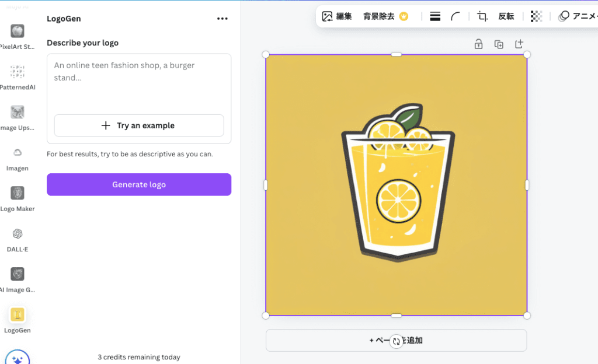Click the Generate logo button
The width and height of the screenshot is (598, 364).
139,185
